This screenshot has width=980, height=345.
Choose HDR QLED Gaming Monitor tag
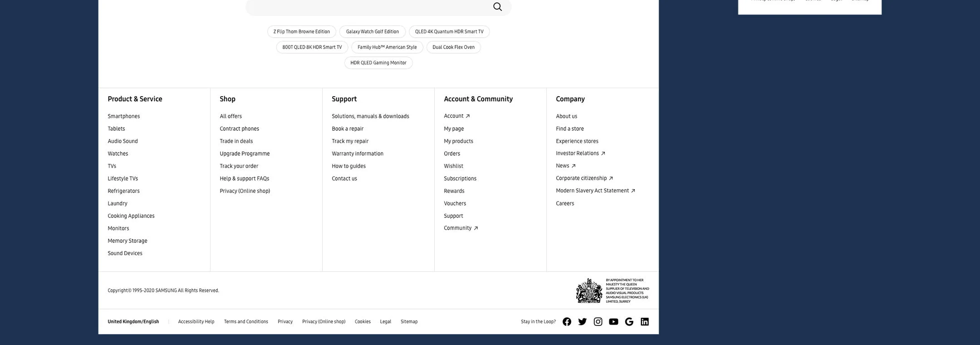coord(378,63)
